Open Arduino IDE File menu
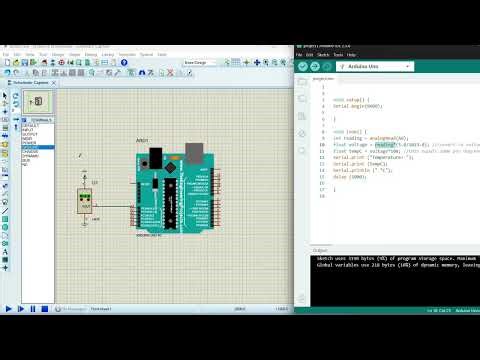 point(299,55)
